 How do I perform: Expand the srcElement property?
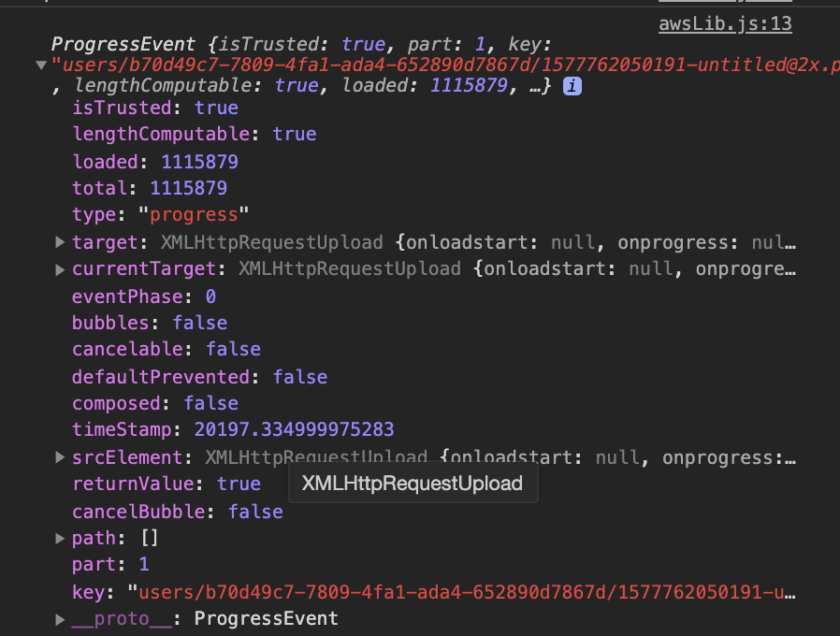(59, 457)
